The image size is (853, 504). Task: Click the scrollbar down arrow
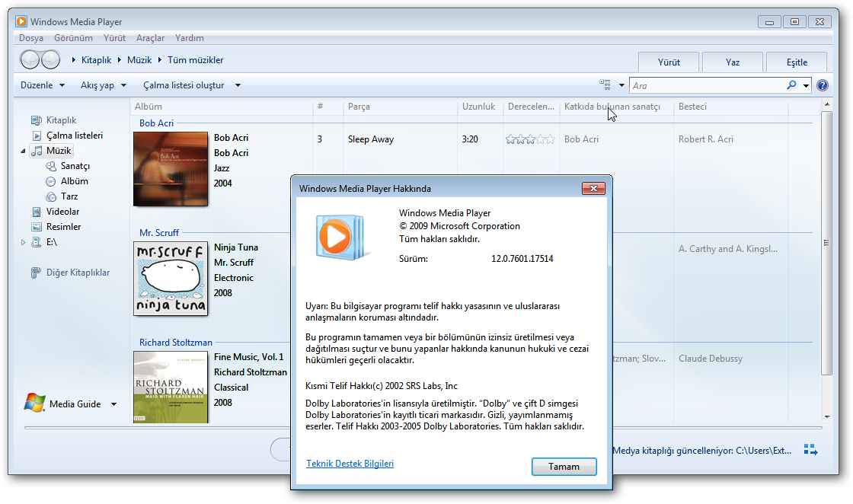tap(826, 417)
